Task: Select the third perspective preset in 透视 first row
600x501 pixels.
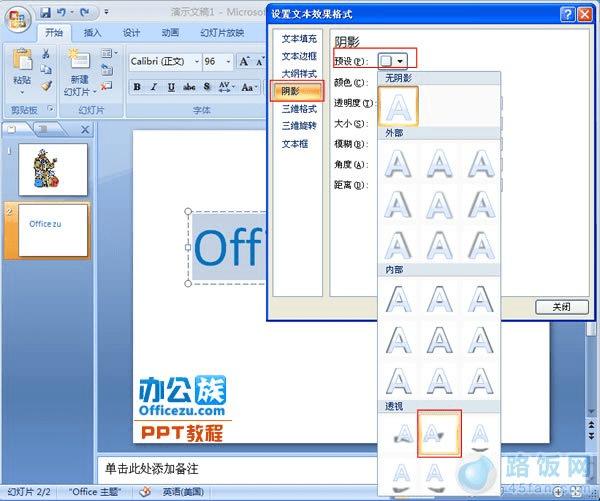Action: 480,438
